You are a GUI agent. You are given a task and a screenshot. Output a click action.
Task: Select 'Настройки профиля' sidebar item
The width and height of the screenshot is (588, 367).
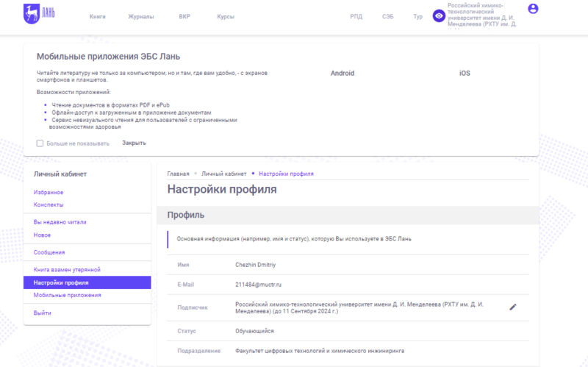click(87, 282)
